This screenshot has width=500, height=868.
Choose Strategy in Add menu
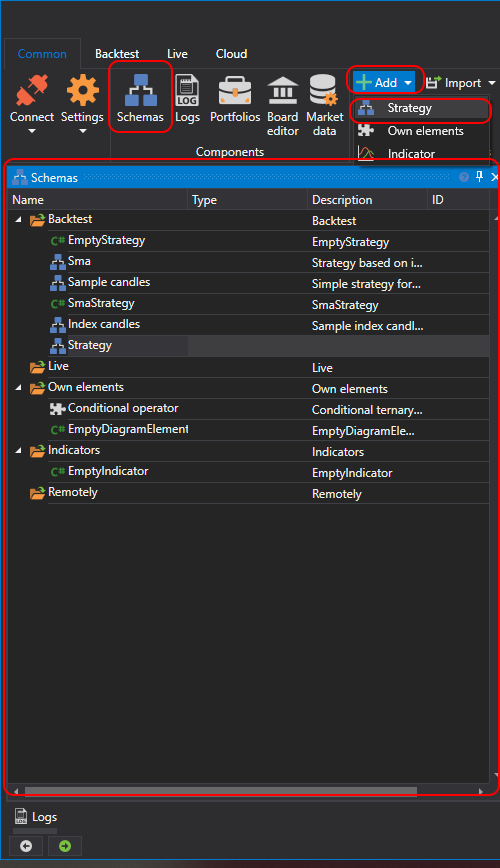(422, 108)
